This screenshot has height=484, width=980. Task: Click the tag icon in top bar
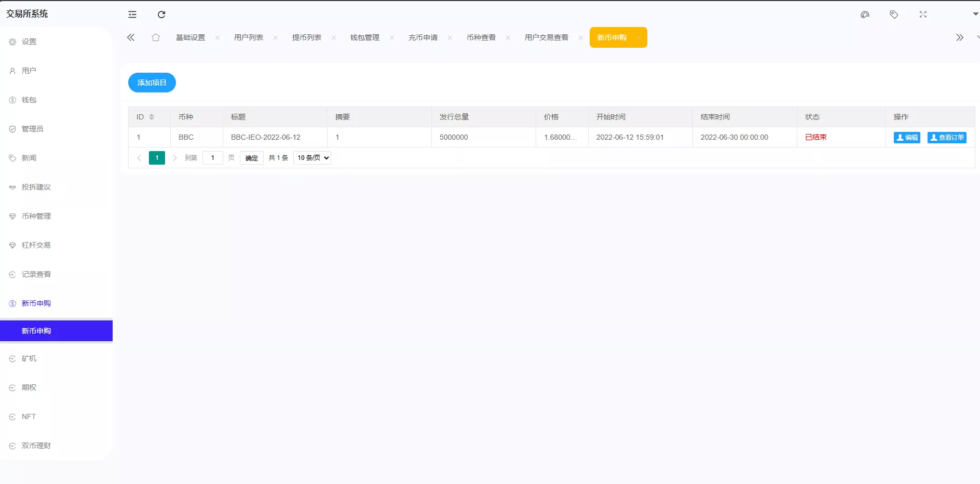click(894, 15)
